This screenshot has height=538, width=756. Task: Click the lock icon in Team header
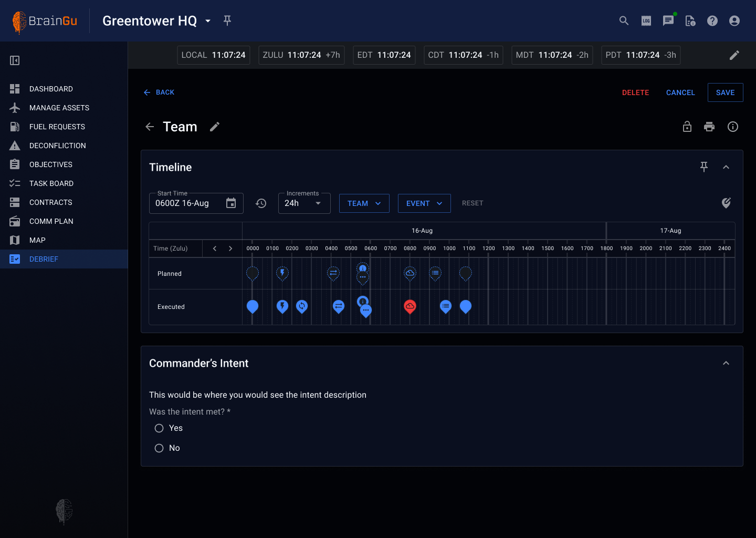687,127
